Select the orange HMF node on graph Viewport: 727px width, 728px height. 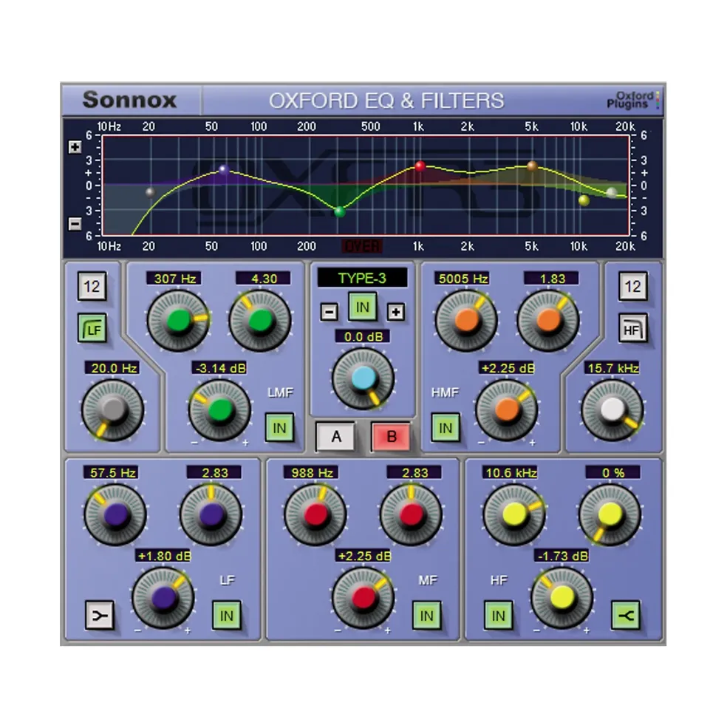(533, 166)
